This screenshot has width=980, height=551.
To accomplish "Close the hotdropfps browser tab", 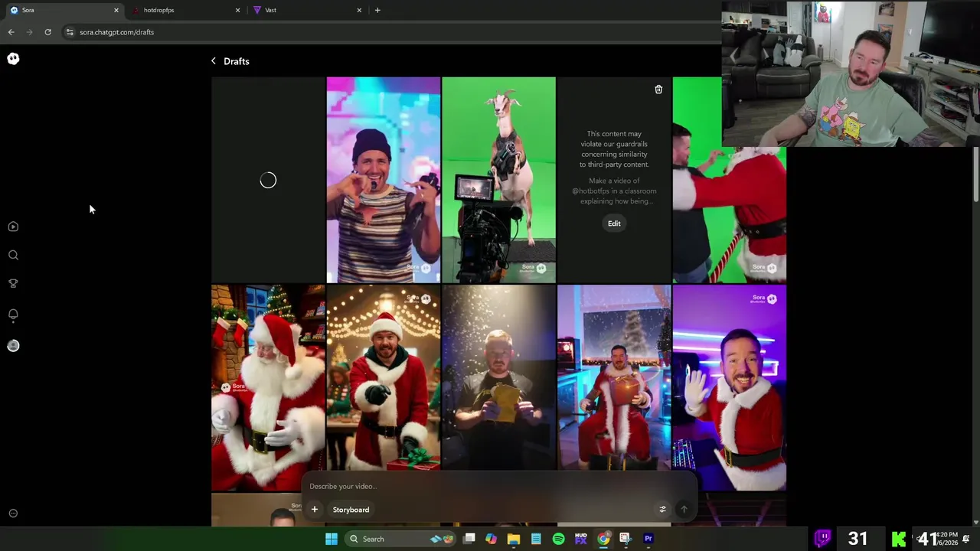I will [x=237, y=10].
